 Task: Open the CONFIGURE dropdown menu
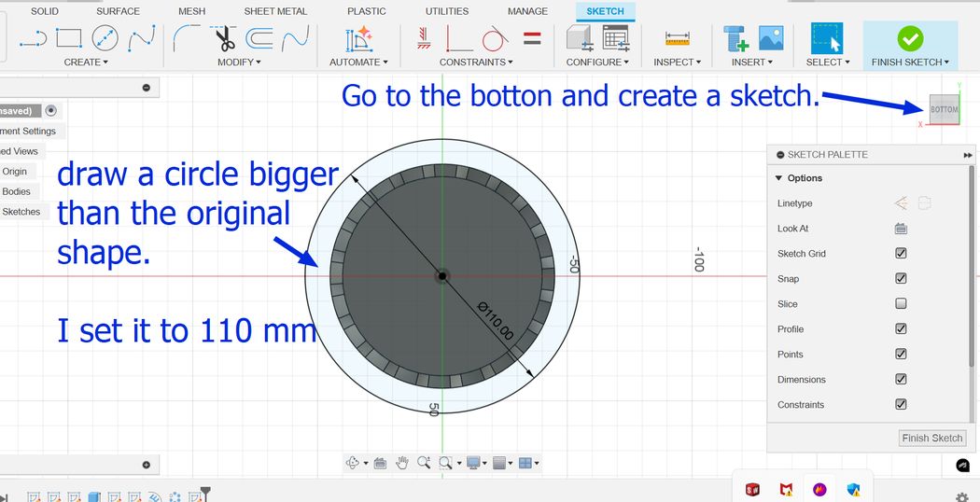pyautogui.click(x=597, y=62)
